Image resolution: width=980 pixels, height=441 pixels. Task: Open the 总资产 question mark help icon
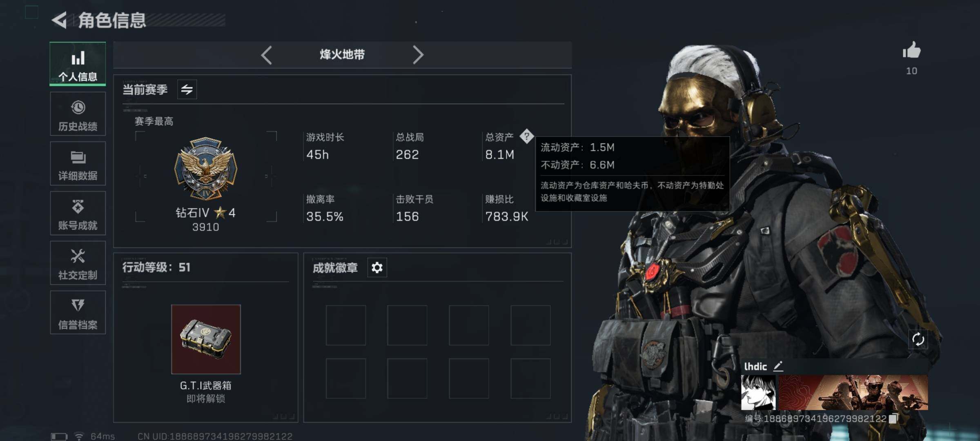pyautogui.click(x=526, y=136)
